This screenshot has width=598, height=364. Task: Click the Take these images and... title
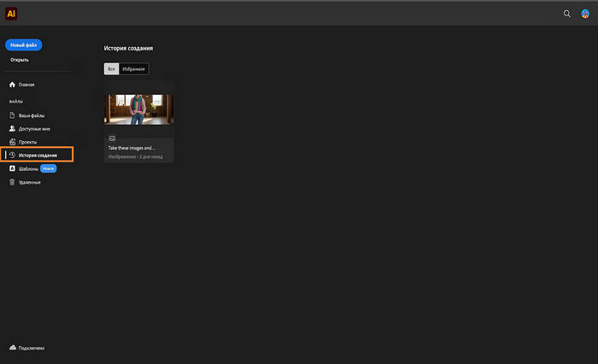pyautogui.click(x=132, y=148)
